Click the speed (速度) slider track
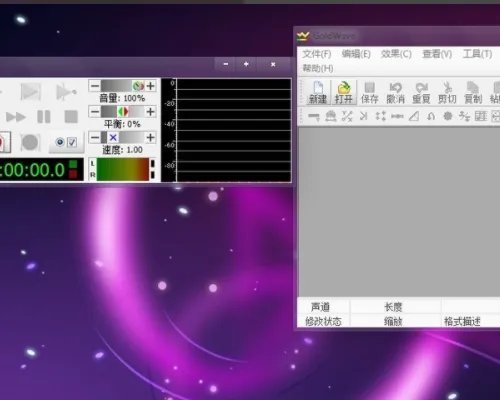This screenshot has width=500, height=400. click(123, 137)
